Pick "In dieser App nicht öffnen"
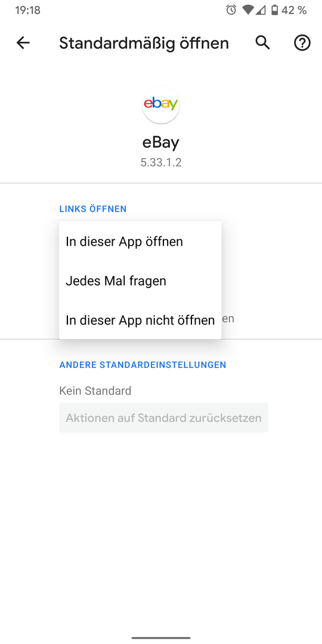Viewport: 322px width, 644px height. [140, 320]
